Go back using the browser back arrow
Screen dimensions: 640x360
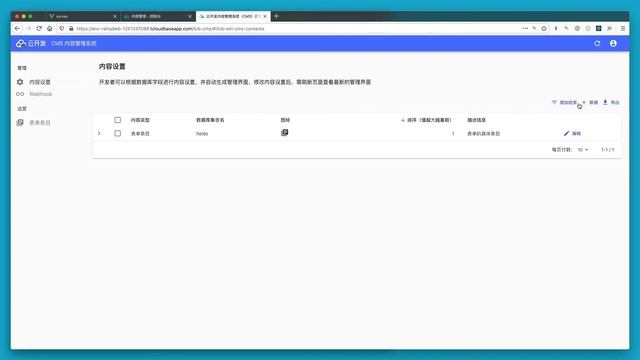pyautogui.click(x=17, y=29)
